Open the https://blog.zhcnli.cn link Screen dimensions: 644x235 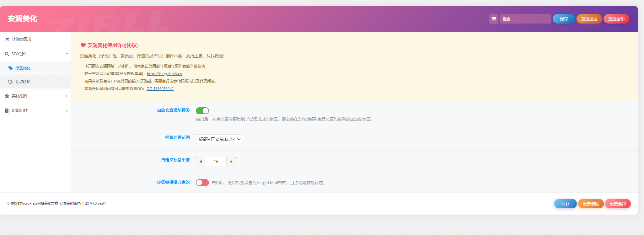click(x=164, y=74)
